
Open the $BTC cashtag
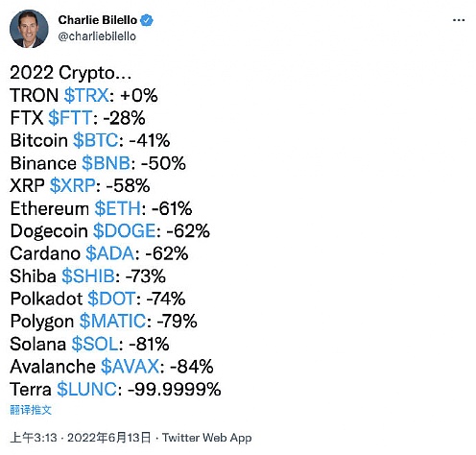(96, 140)
